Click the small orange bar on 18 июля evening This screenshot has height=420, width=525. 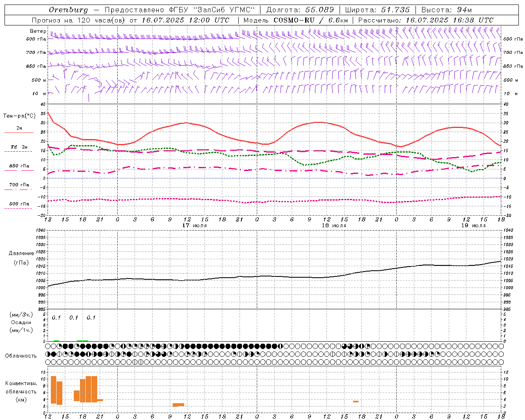[x=356, y=402]
